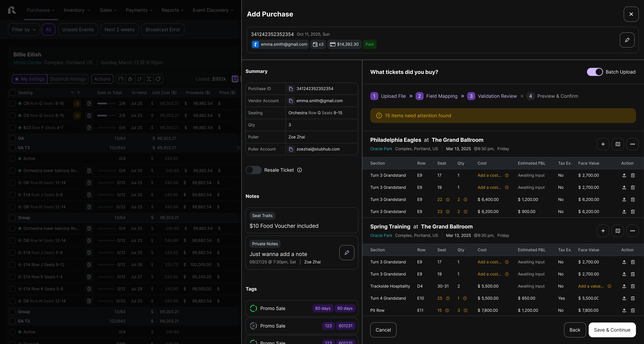Click upload icon for Trackside Hospitality row
Viewport: 644px width, 344px height.
[x=624, y=286]
